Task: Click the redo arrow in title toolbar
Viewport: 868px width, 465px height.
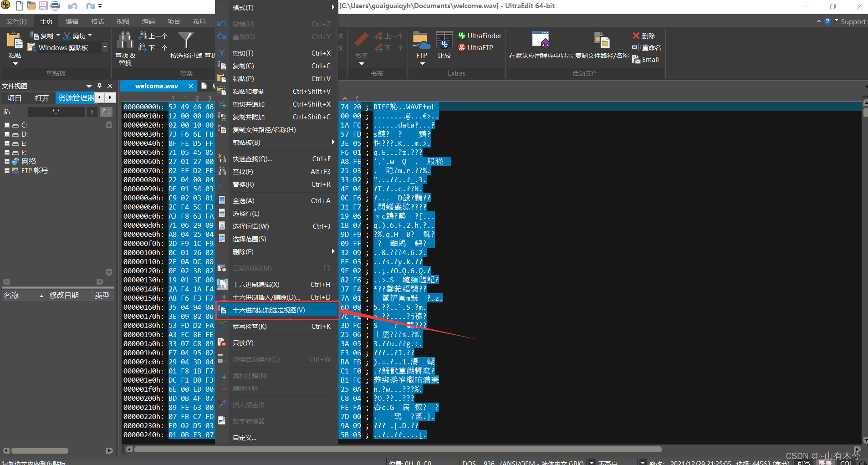Action: (91, 6)
